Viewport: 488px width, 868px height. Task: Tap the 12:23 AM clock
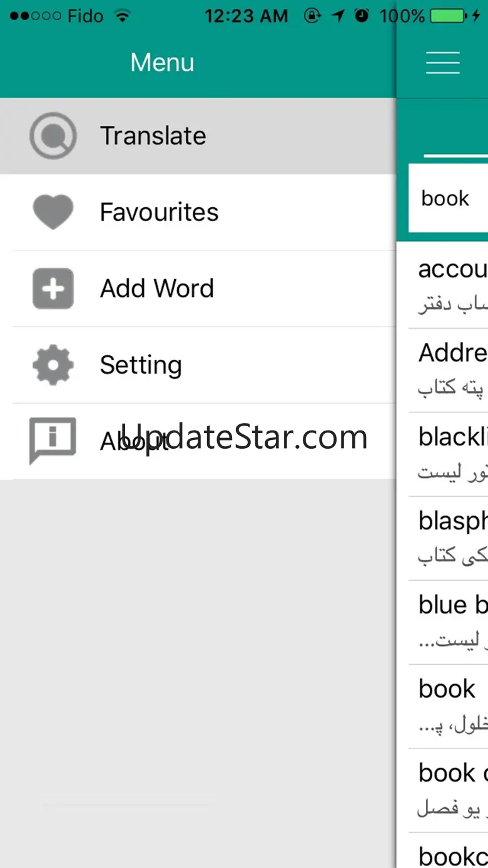click(247, 16)
